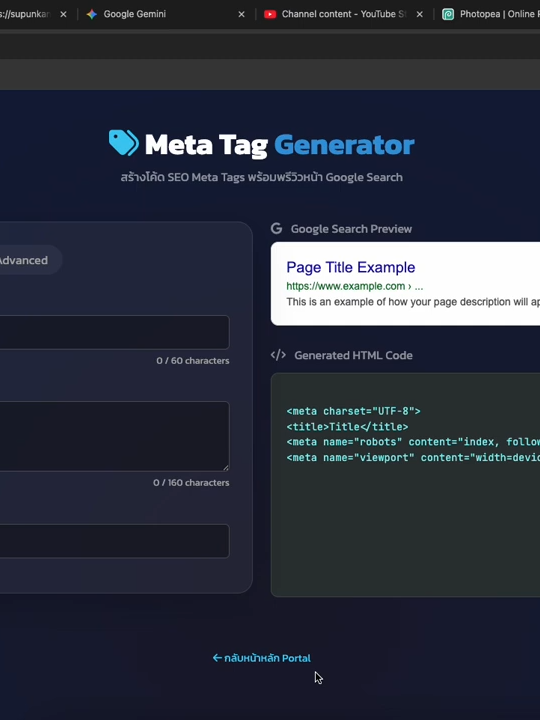540x720 pixels.
Task: Focus the title field with 60 character limit
Action: tap(114, 332)
